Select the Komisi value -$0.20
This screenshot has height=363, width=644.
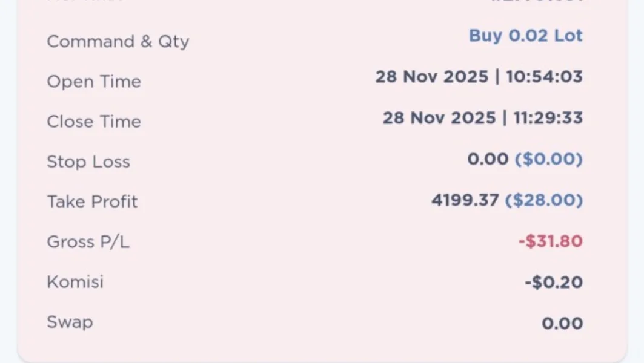tap(554, 283)
